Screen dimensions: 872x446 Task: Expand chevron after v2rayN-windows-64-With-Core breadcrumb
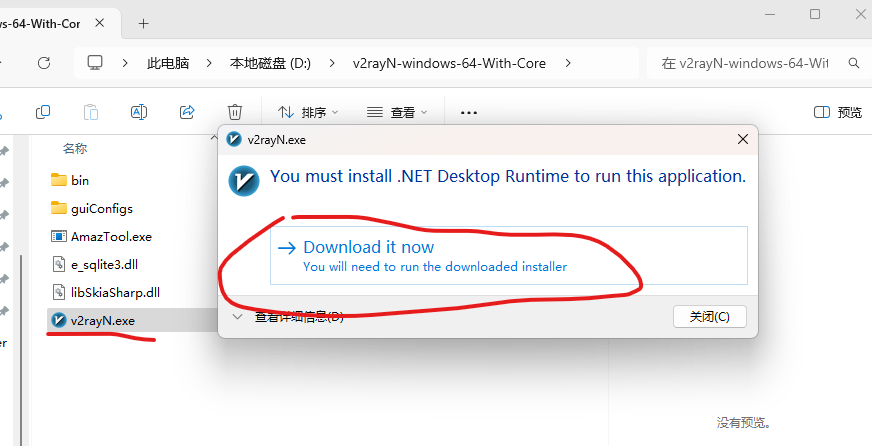[568, 63]
